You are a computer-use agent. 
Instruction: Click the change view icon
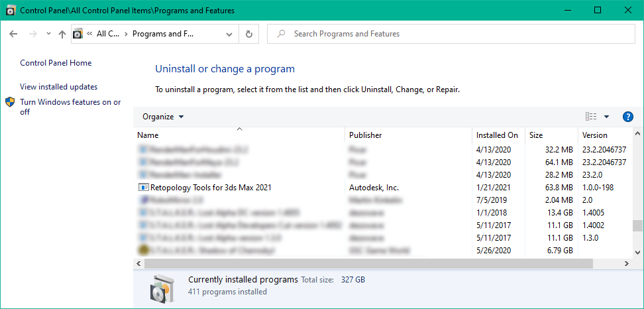(x=591, y=117)
